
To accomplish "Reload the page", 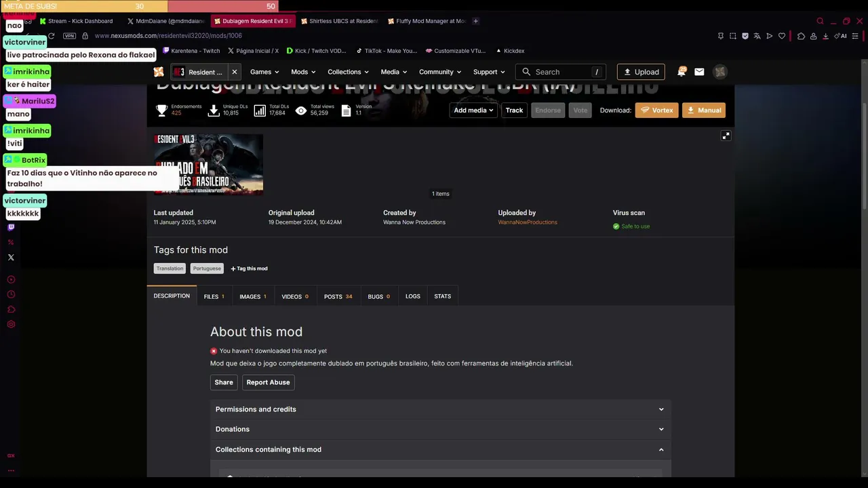I will 51,36.
